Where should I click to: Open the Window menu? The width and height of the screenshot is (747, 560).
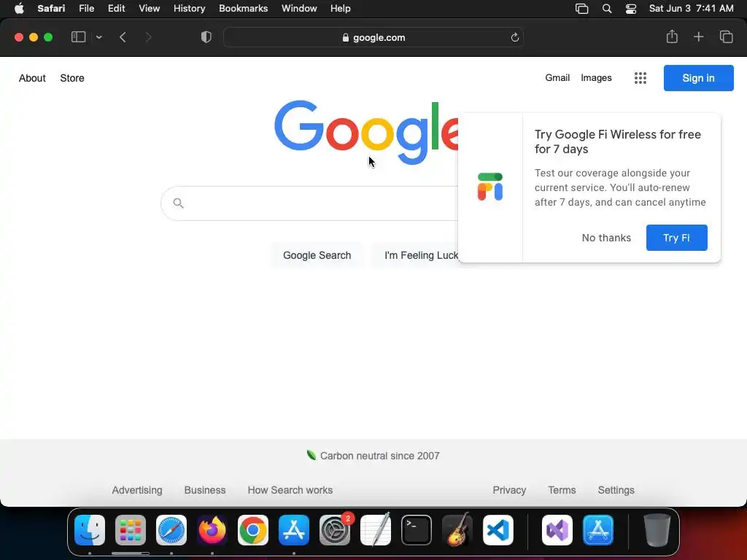point(299,9)
